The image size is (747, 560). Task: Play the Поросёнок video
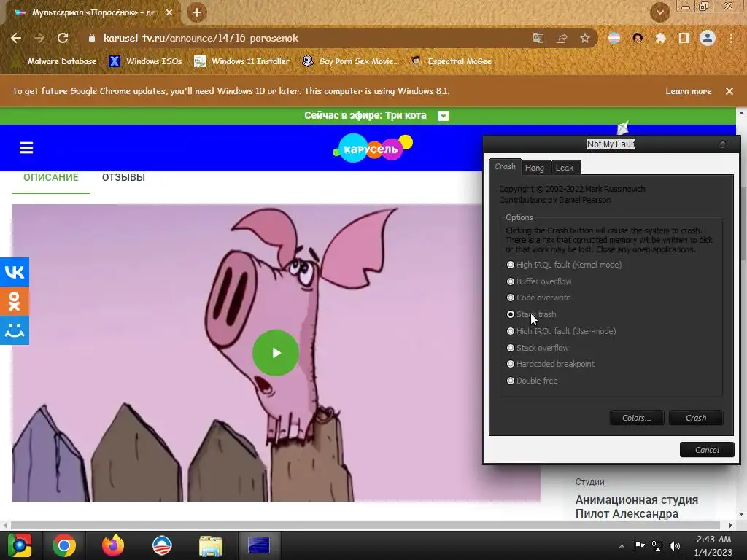point(275,353)
